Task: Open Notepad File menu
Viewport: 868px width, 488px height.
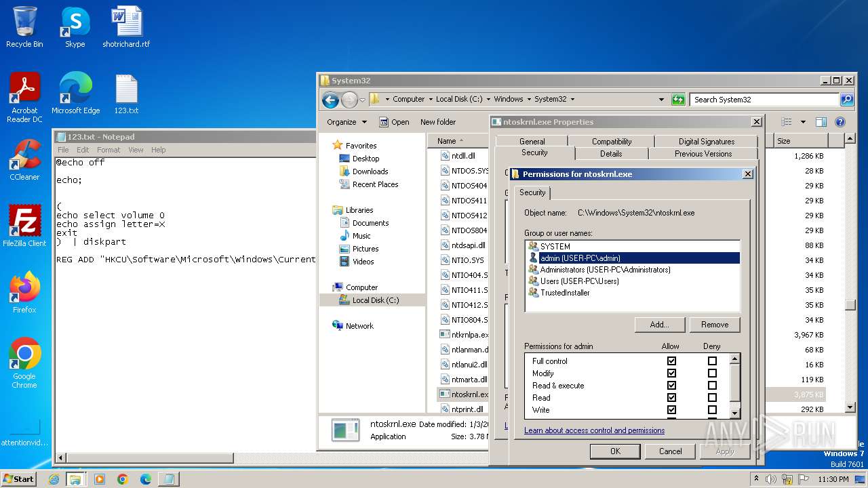Action: (x=63, y=150)
